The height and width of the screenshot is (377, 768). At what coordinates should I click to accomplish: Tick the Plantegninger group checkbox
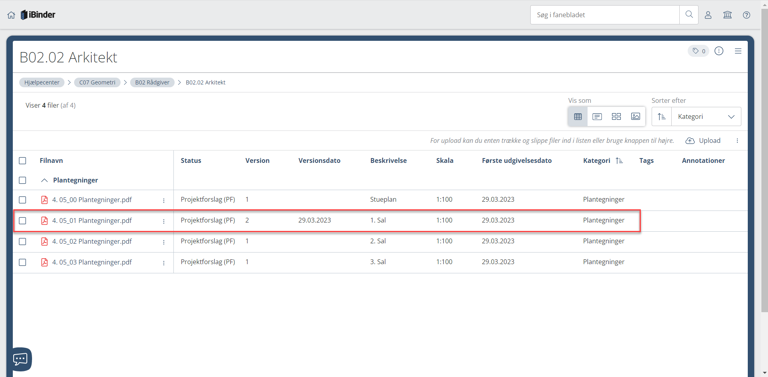(23, 180)
